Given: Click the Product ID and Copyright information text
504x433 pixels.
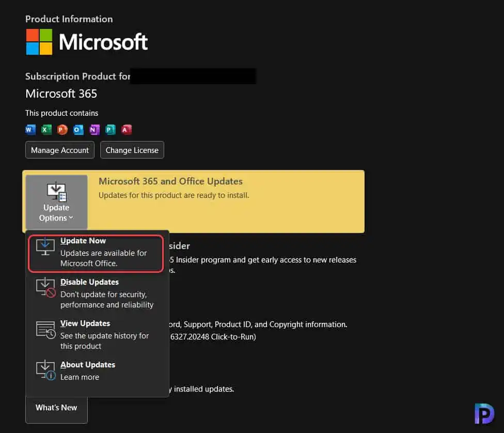Looking at the screenshot, I should click(x=258, y=324).
